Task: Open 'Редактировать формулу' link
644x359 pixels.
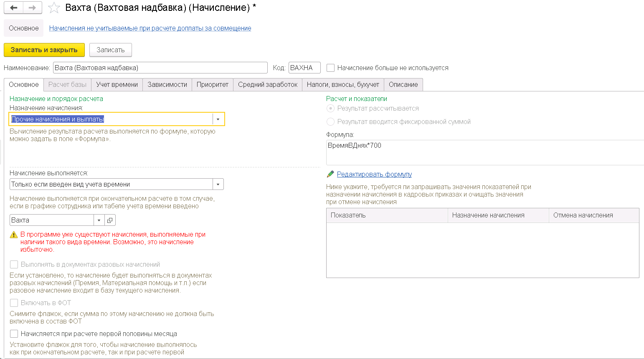Action: pos(374,174)
